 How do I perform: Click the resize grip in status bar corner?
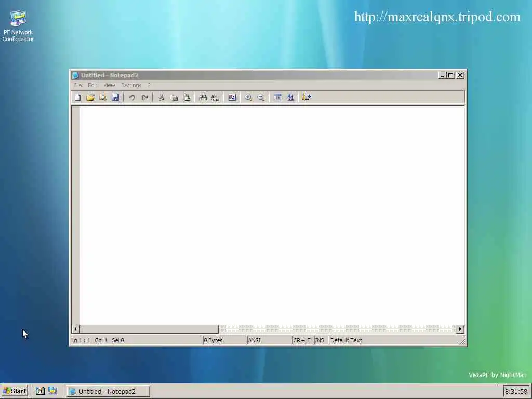[462, 342]
